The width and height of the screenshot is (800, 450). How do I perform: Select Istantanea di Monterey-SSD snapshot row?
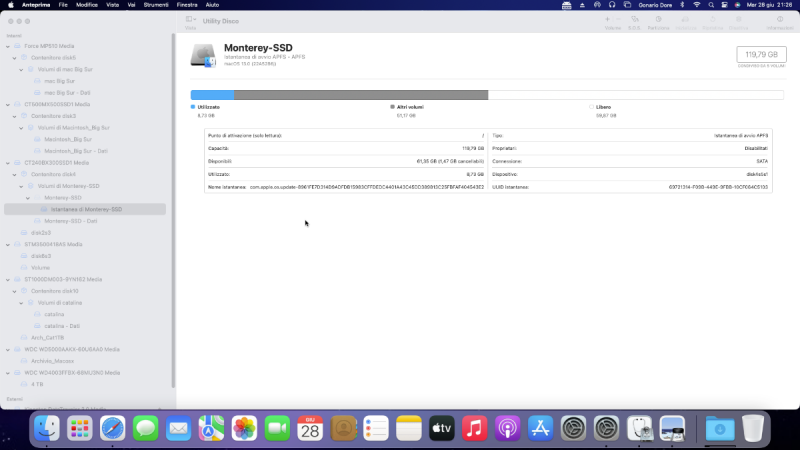pos(85,209)
